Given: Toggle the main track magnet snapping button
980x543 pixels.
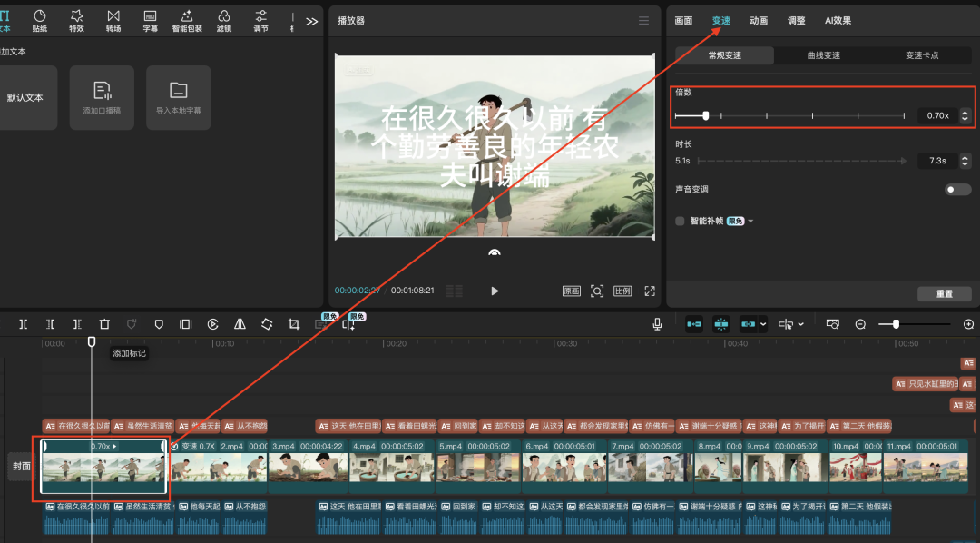Looking at the screenshot, I should [694, 324].
